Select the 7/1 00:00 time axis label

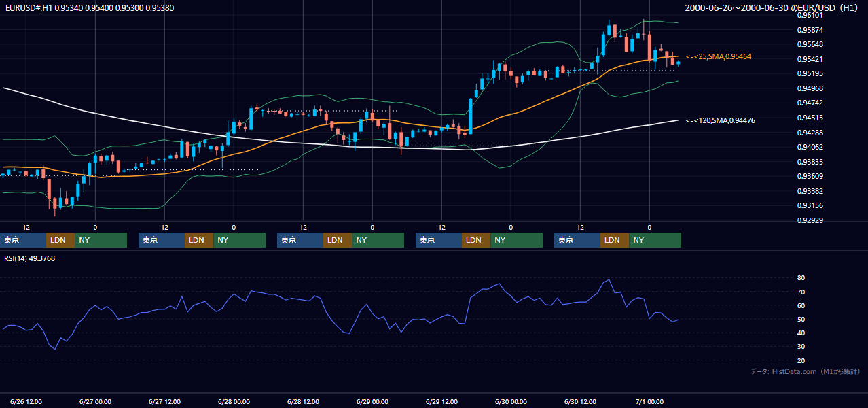coord(649,402)
